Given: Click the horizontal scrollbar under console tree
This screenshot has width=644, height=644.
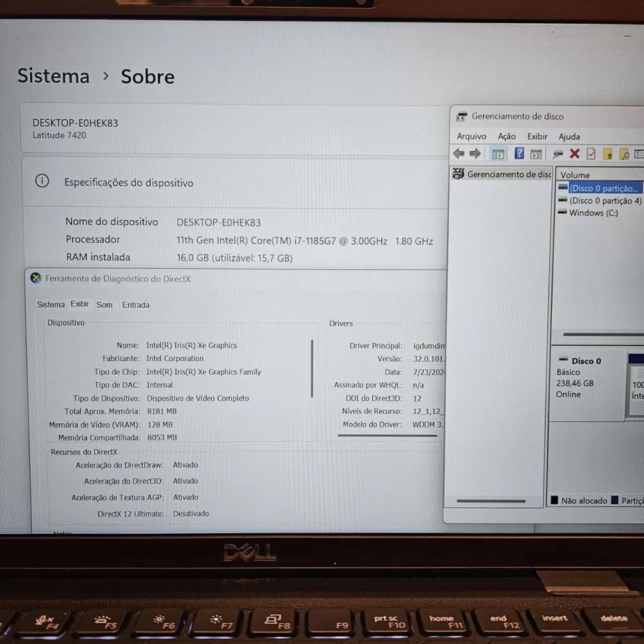Looking at the screenshot, I should [491, 501].
